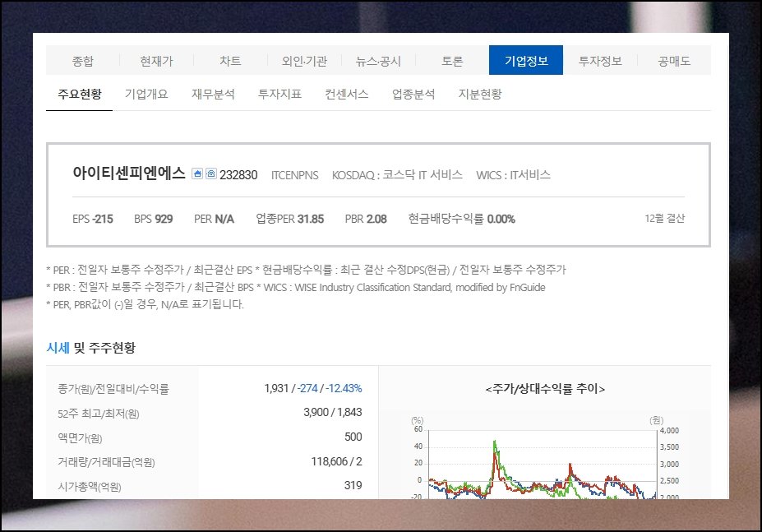Click the PBR 2.08 value
The image size is (762, 532).
pos(366,219)
